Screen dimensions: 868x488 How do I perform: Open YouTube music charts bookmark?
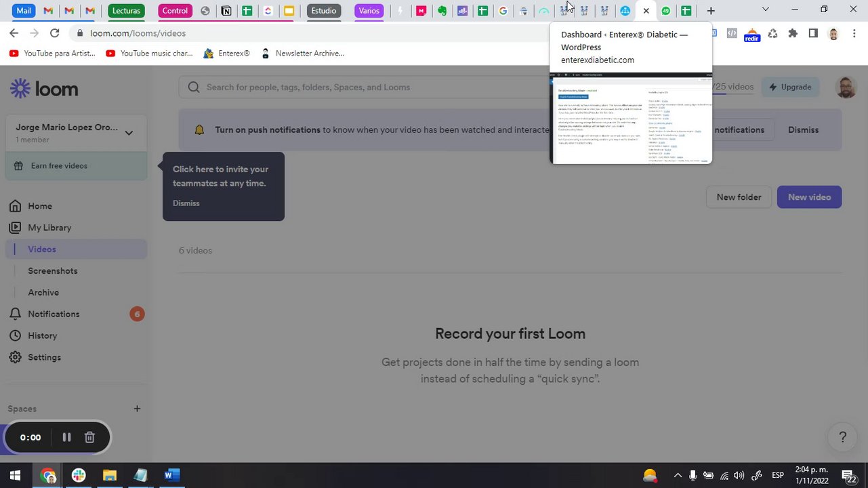(x=150, y=54)
